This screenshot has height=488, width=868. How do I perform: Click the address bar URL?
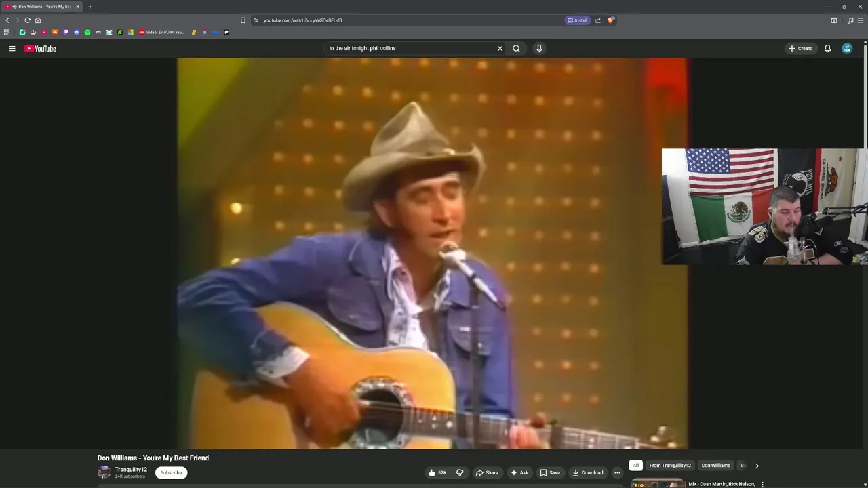tap(302, 20)
